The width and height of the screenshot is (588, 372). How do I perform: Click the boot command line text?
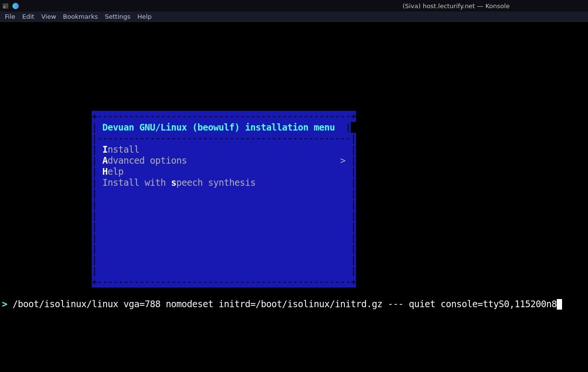coord(284,304)
